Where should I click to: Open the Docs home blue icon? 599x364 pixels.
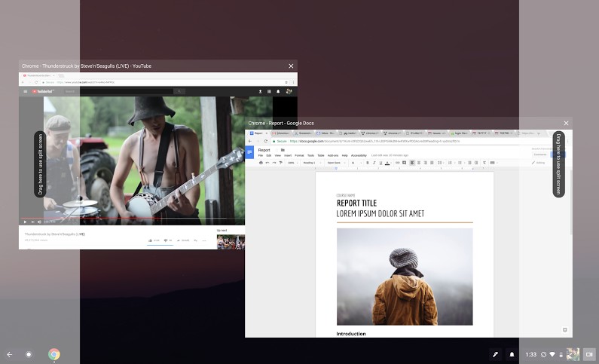click(x=249, y=152)
